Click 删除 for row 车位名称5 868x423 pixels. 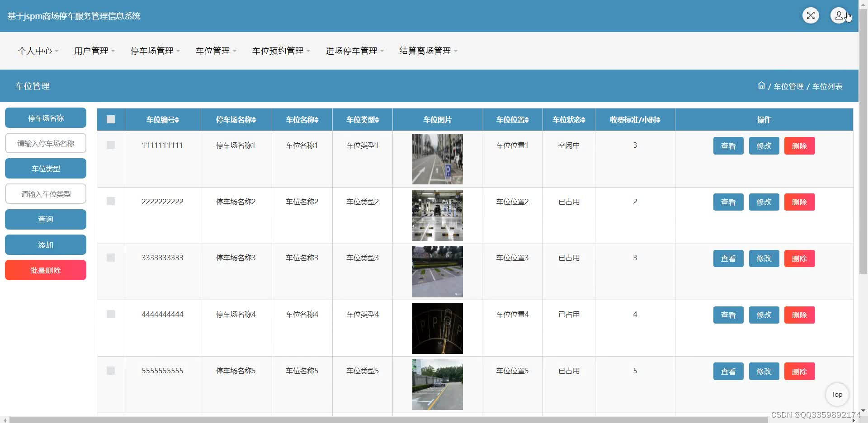coord(799,371)
